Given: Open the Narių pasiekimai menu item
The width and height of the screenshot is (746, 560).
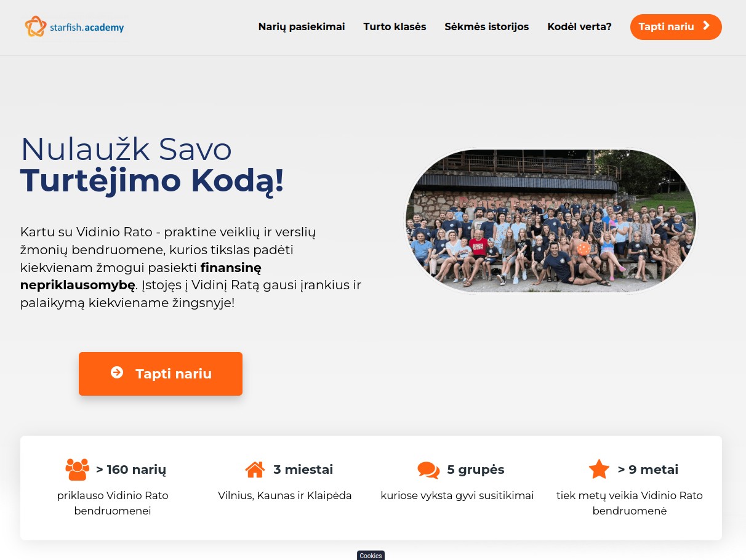Looking at the screenshot, I should coord(302,26).
